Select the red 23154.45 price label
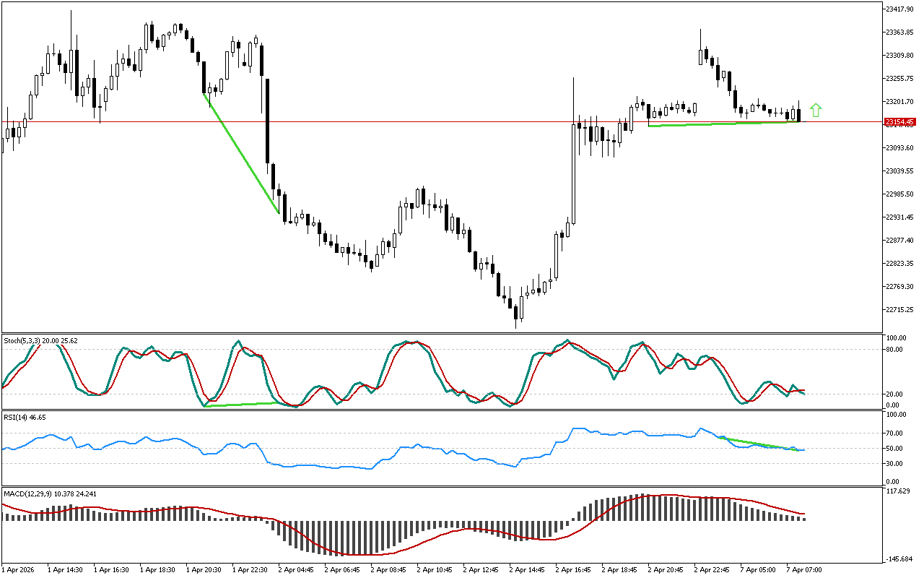924x578 pixels. point(899,122)
